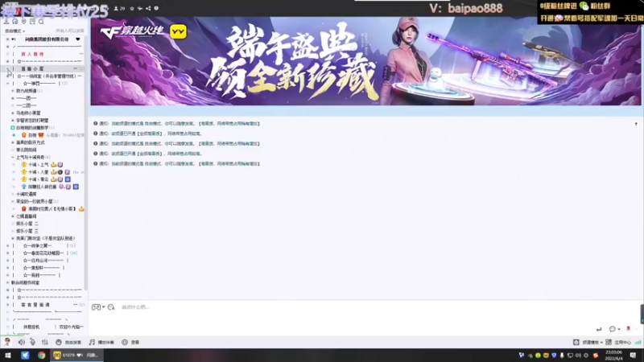
Task: Send message with the enter arrow icon
Action: tap(599, 329)
